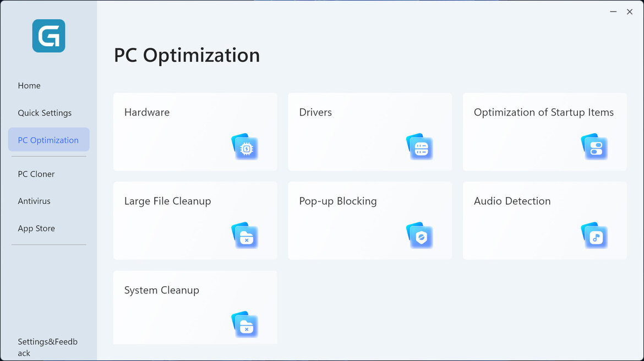
Task: Open Optimization of Startup Items text
Action: (x=543, y=112)
